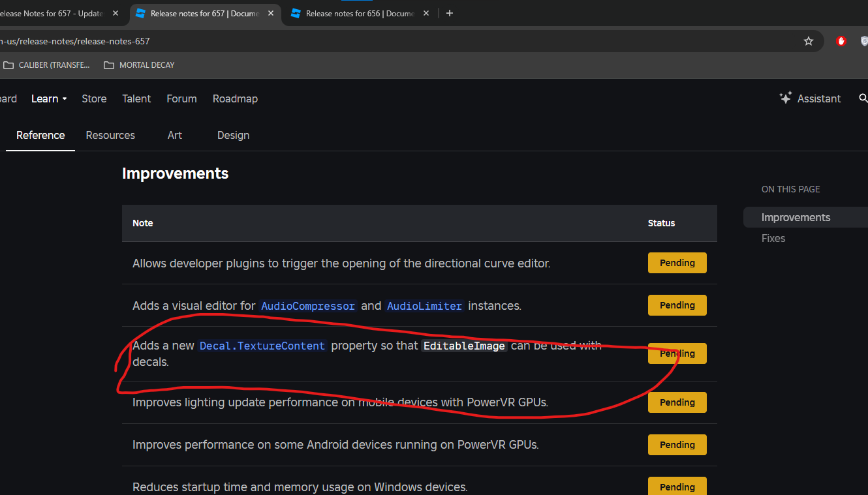The image size is (868, 495).
Task: Open the Design tab
Action: (x=233, y=135)
